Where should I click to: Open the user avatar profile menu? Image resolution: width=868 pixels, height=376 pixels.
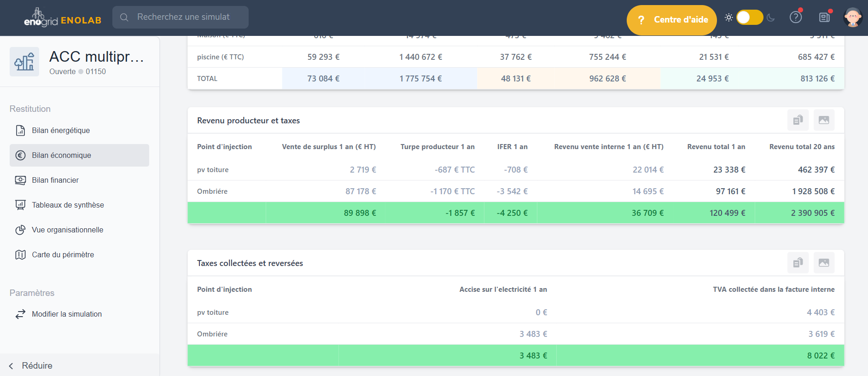point(852,17)
